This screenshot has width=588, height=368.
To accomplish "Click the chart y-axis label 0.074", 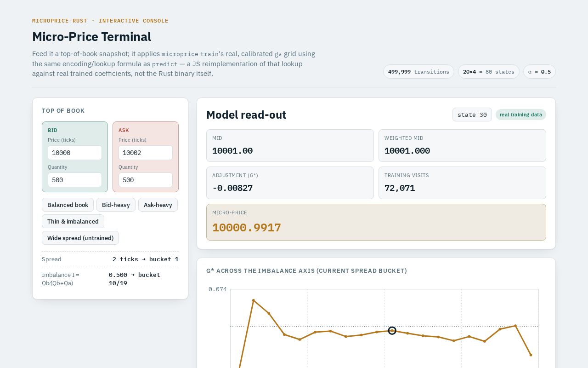I will tap(218, 289).
